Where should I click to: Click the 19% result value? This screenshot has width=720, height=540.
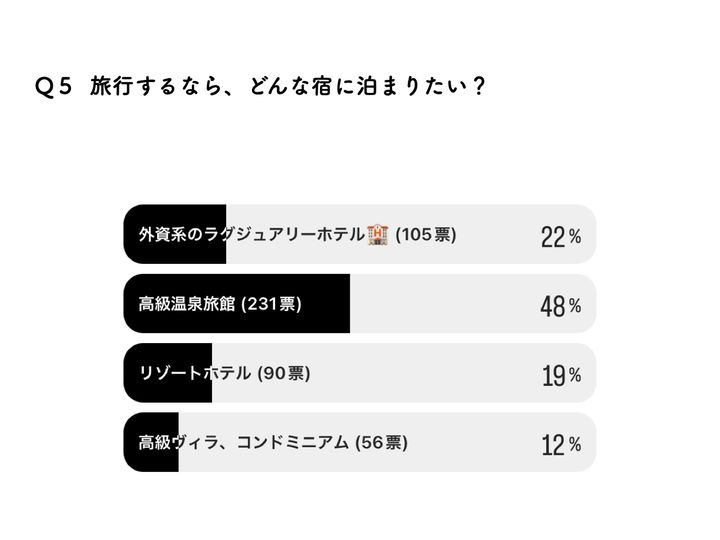pos(560,374)
